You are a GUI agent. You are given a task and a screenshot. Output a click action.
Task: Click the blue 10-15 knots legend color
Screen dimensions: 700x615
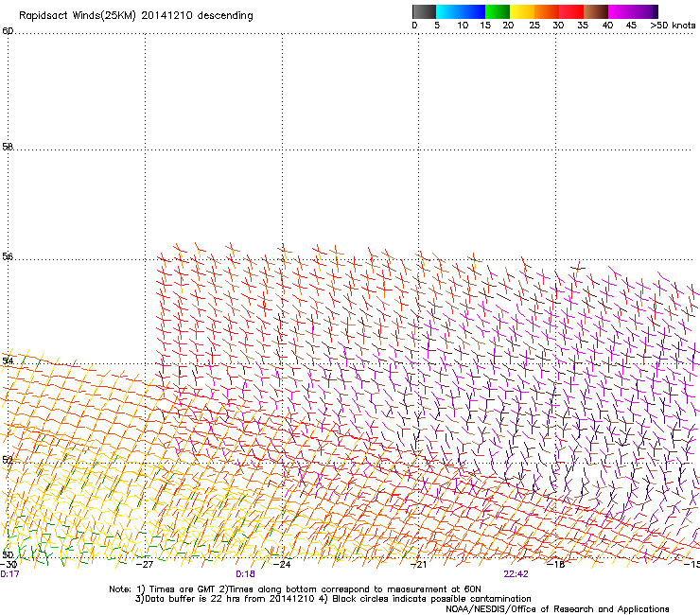(x=473, y=11)
